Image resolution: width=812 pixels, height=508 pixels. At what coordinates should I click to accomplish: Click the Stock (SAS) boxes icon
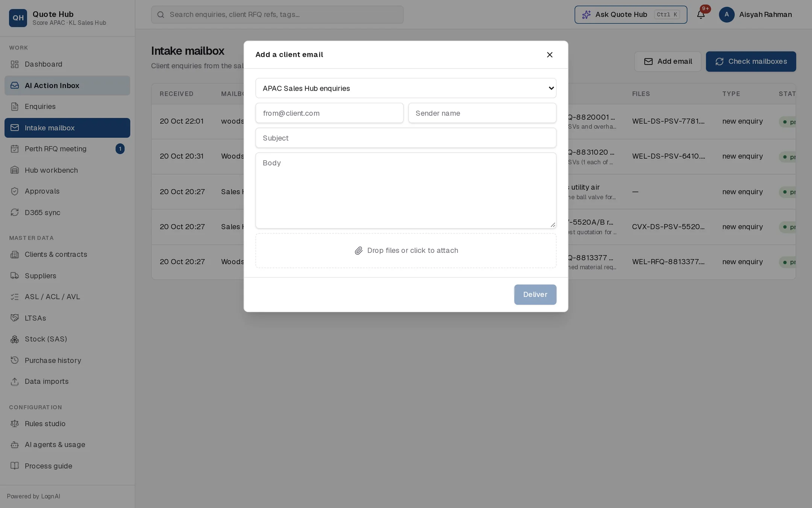coord(15,339)
